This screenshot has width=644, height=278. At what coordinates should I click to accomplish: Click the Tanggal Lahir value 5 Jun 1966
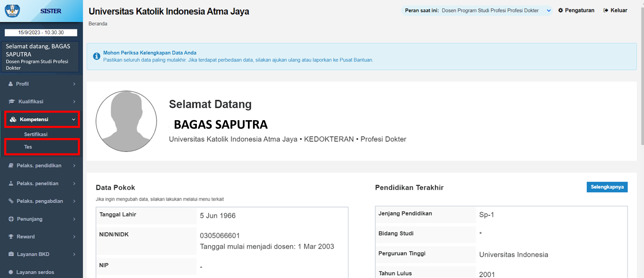click(217, 215)
